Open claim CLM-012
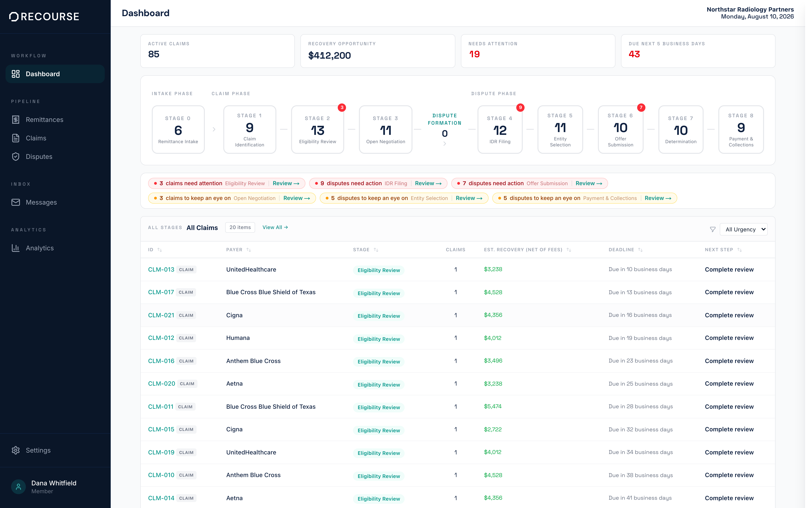The height and width of the screenshot is (508, 812). click(161, 338)
